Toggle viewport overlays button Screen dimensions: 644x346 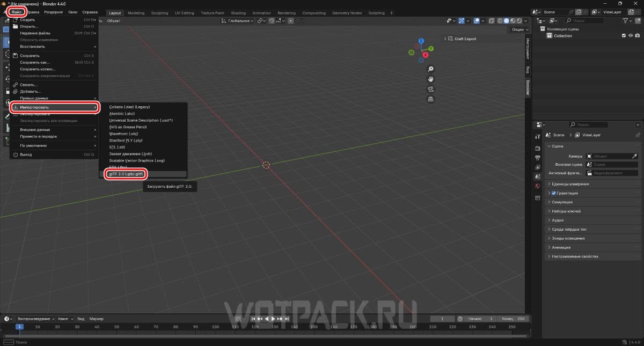click(x=475, y=21)
